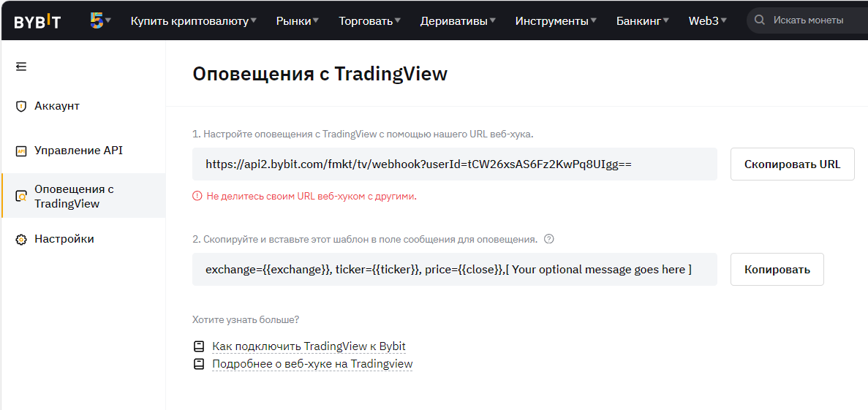
Task: Click book icon beside Как подключить TradingView
Action: coord(199,346)
